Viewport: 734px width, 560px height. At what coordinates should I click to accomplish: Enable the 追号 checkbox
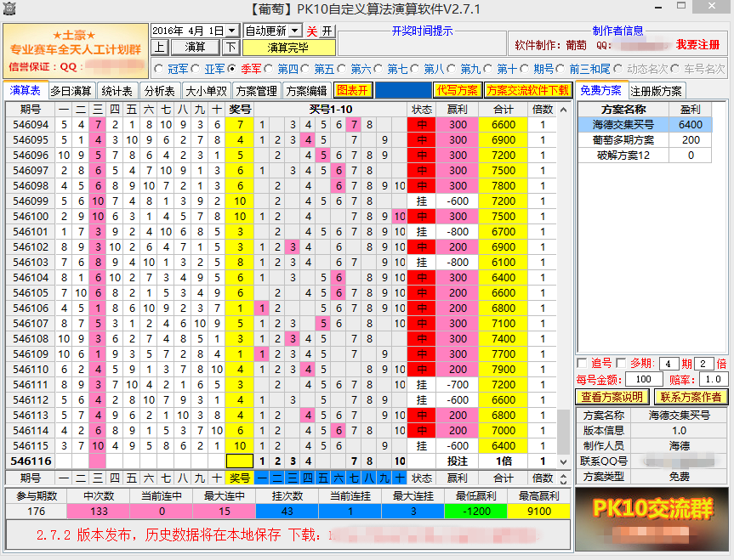pyautogui.click(x=582, y=362)
